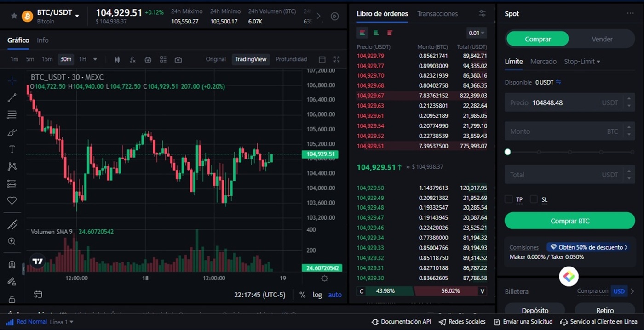Lock all drawing tools
The width and height of the screenshot is (644, 330).
click(12, 299)
